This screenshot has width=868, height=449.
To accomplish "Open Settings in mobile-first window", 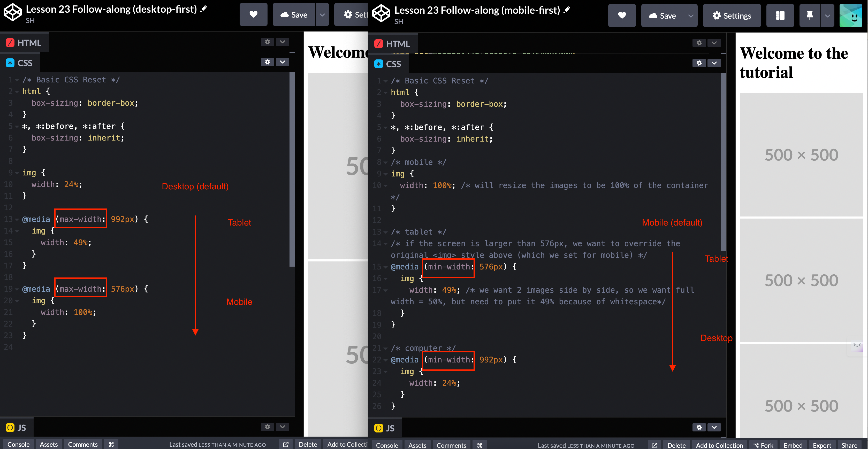I will click(x=732, y=16).
